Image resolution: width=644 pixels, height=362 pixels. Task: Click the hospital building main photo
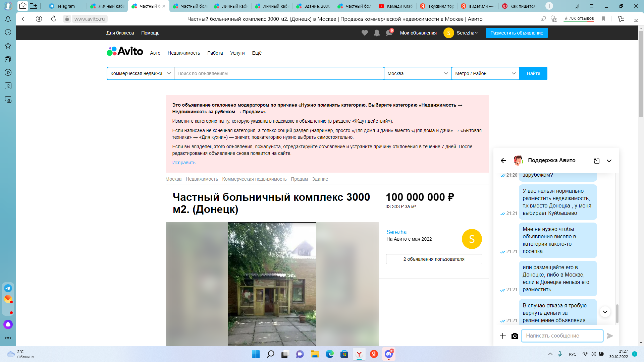point(272,284)
